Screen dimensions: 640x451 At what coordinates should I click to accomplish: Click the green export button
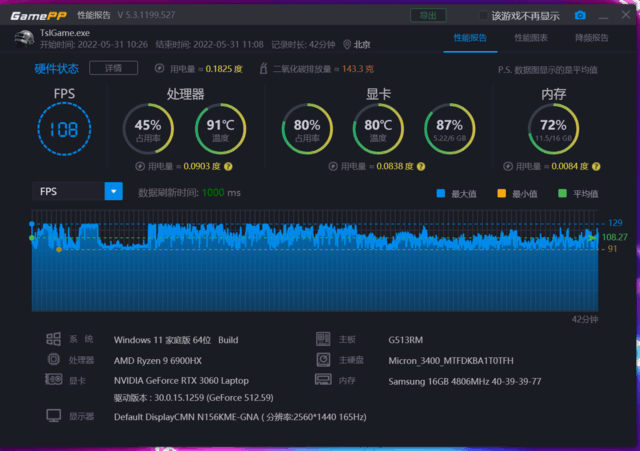click(428, 16)
